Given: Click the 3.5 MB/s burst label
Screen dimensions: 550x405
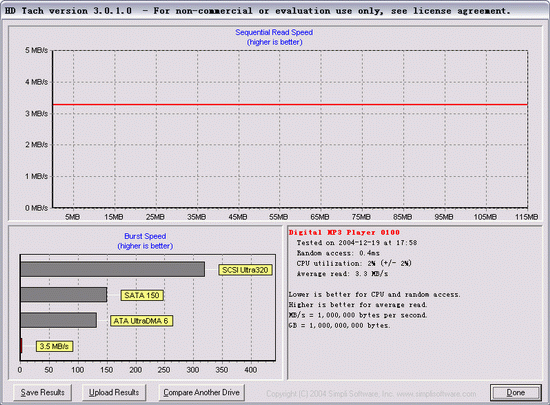Looking at the screenshot, I should 54,346.
